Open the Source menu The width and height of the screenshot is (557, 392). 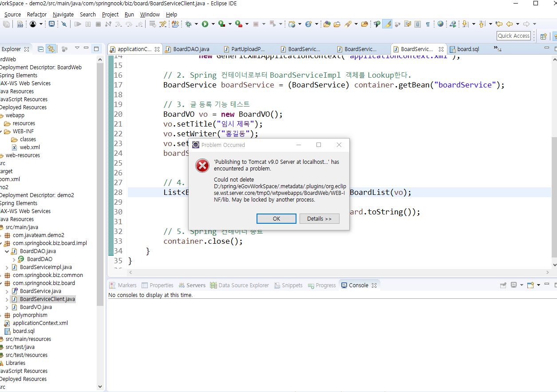(x=12, y=14)
